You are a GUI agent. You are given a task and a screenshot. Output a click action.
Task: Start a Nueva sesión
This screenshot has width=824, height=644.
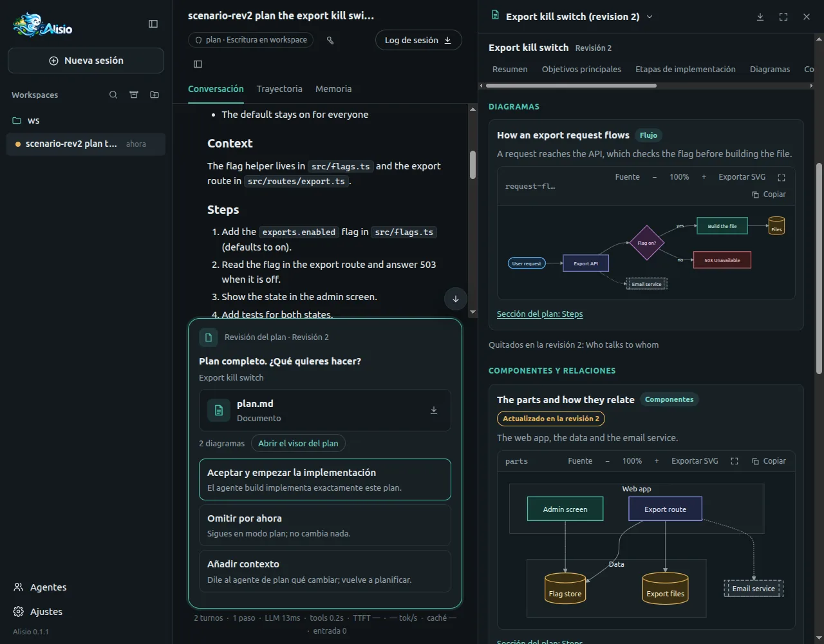(x=86, y=61)
